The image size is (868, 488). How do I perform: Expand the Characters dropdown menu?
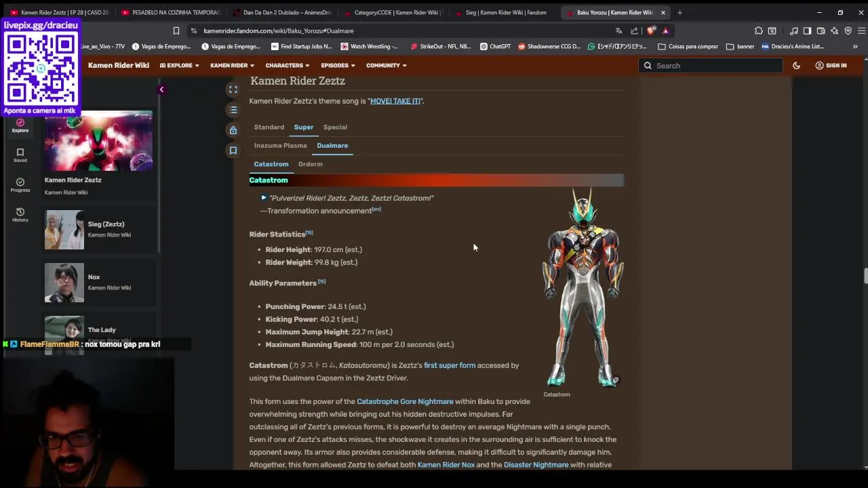pos(288,66)
